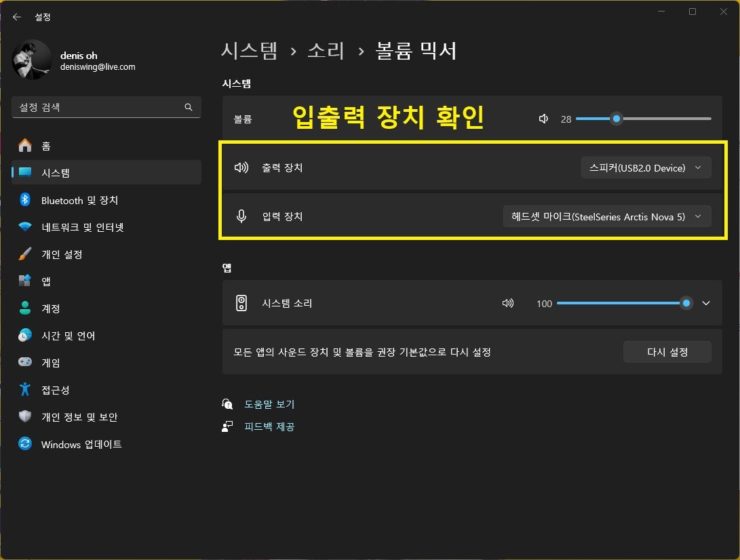Open the output device dropdown 스피커(USB2.0 Device)
Viewport: 740px width, 560px height.
coord(646,167)
